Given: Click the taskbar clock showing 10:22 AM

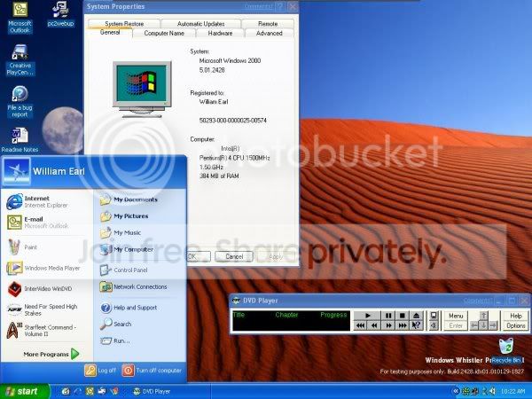Looking at the screenshot, I should (x=512, y=392).
